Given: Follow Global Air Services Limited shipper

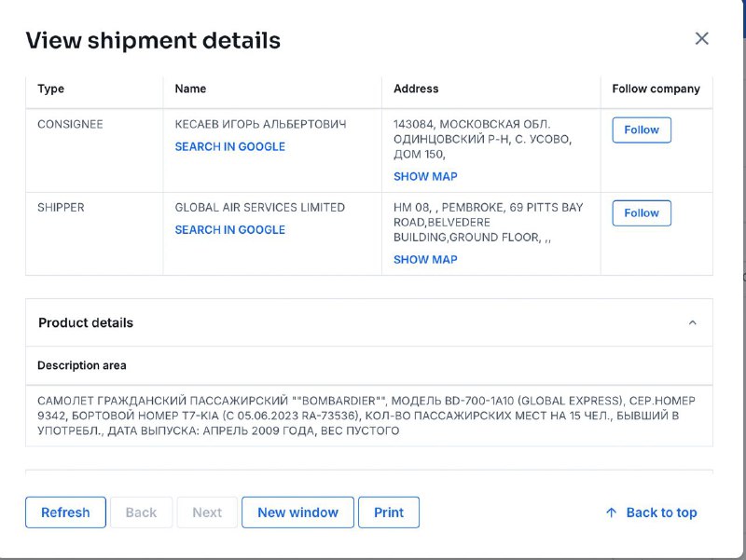Looking at the screenshot, I should (642, 213).
